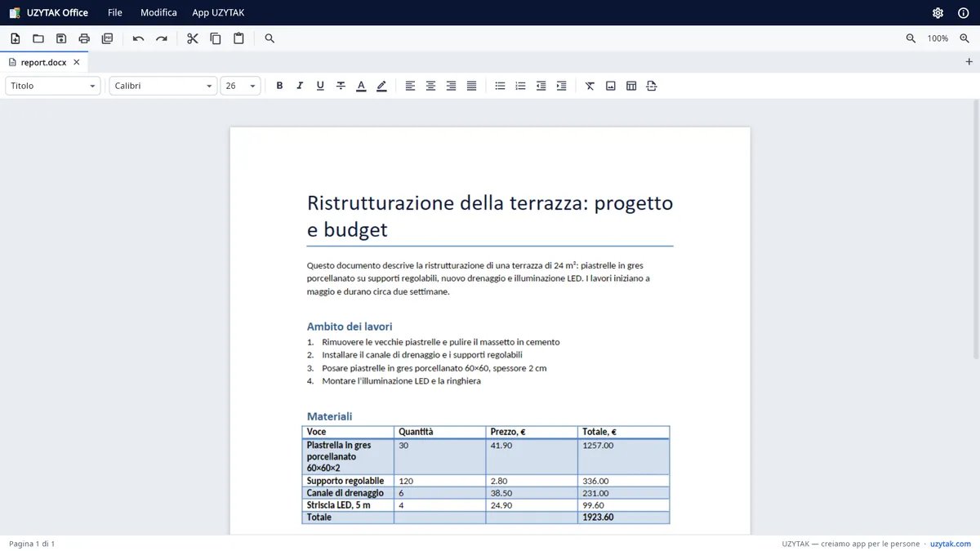Toggle strikethrough formatting

tap(341, 86)
